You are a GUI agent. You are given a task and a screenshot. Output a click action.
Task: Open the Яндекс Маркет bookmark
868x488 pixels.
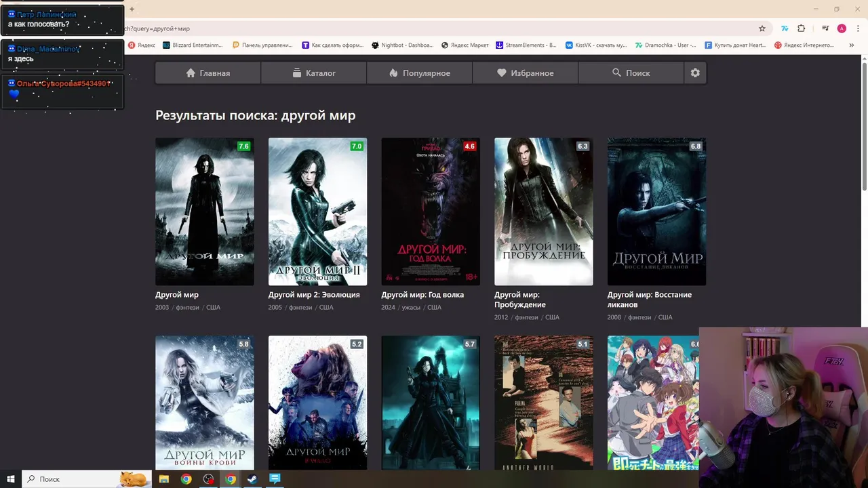tap(465, 45)
